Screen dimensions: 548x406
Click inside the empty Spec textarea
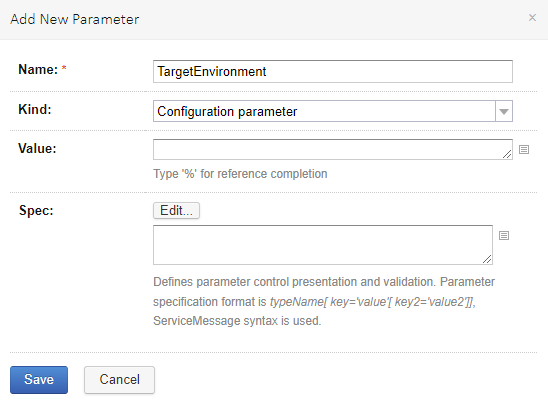(323, 245)
